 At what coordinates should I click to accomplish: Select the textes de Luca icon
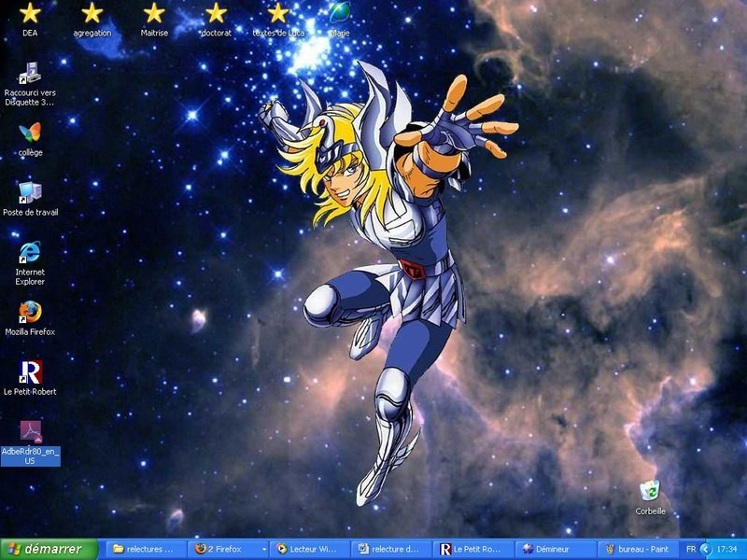[278, 13]
